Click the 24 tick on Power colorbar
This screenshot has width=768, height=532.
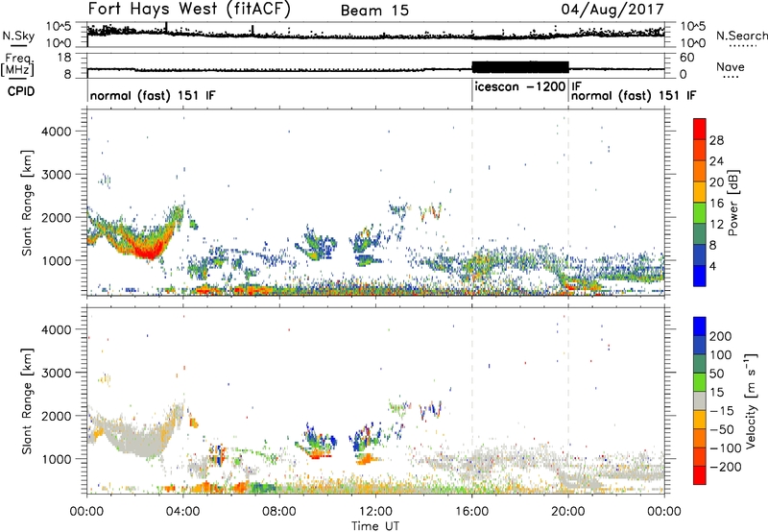716,161
